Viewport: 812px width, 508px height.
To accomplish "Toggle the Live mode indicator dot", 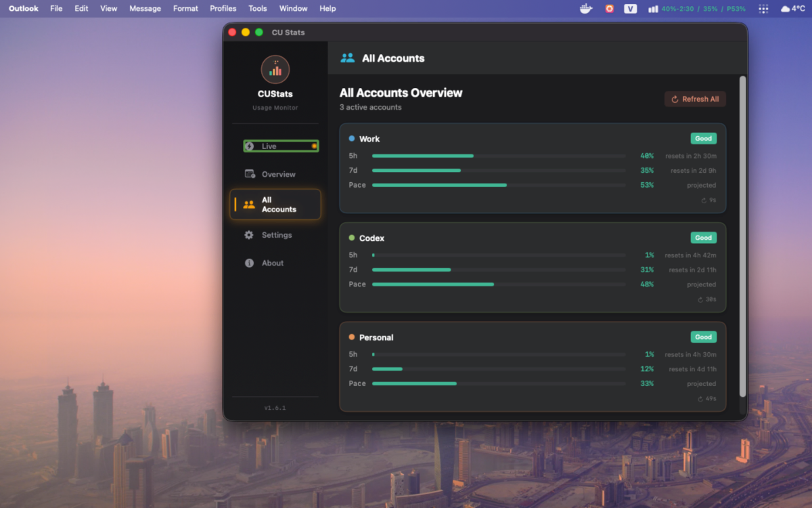I will [x=315, y=146].
